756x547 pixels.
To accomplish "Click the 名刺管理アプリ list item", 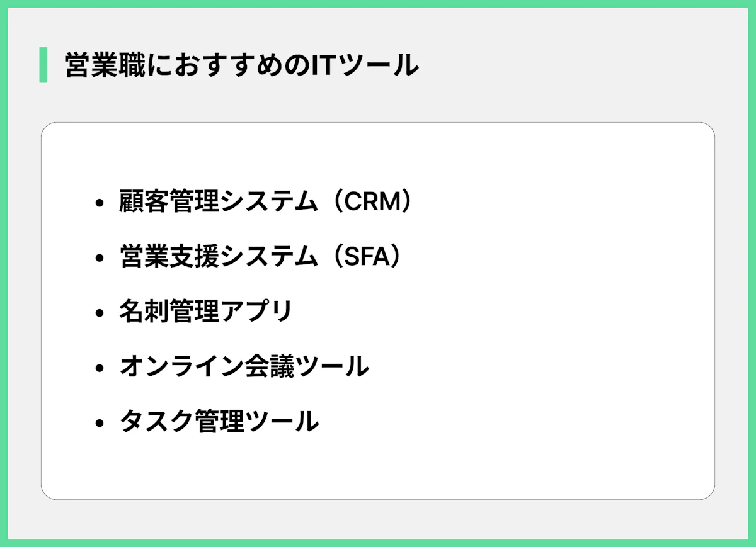I will [206, 312].
